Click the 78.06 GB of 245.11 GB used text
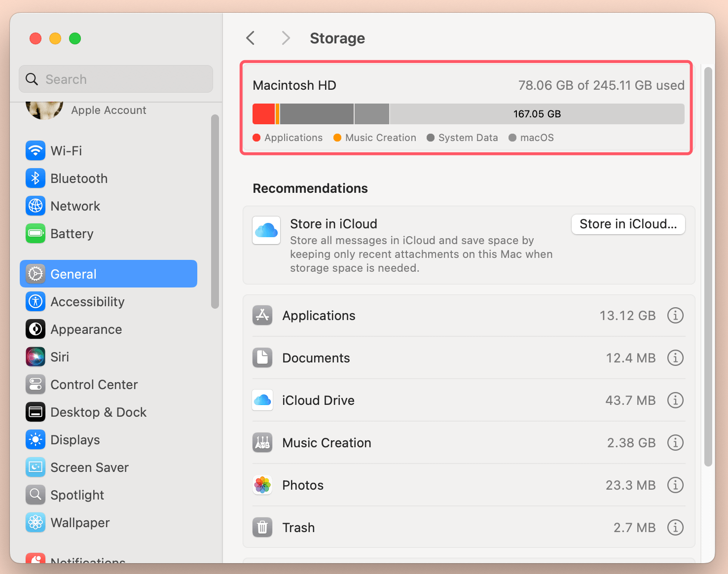 [x=601, y=85]
